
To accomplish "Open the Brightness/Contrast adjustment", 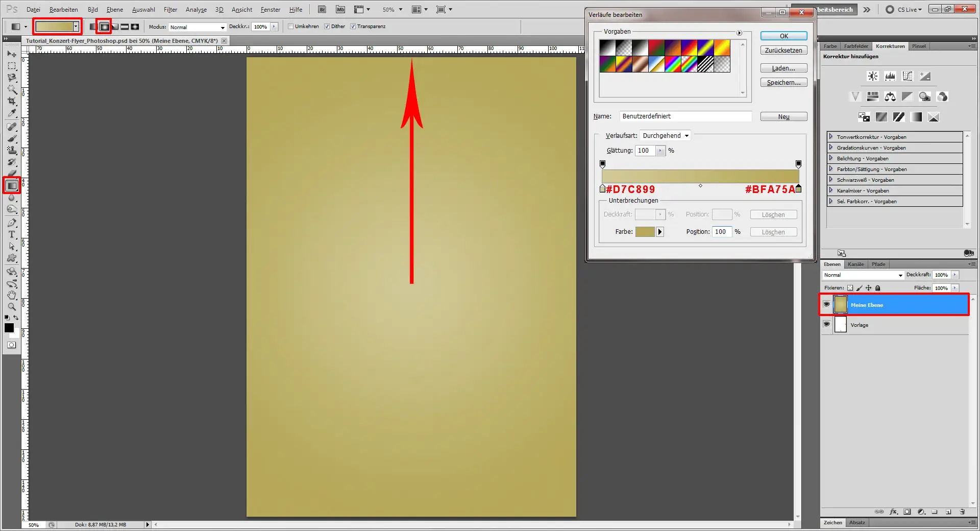I will (872, 76).
